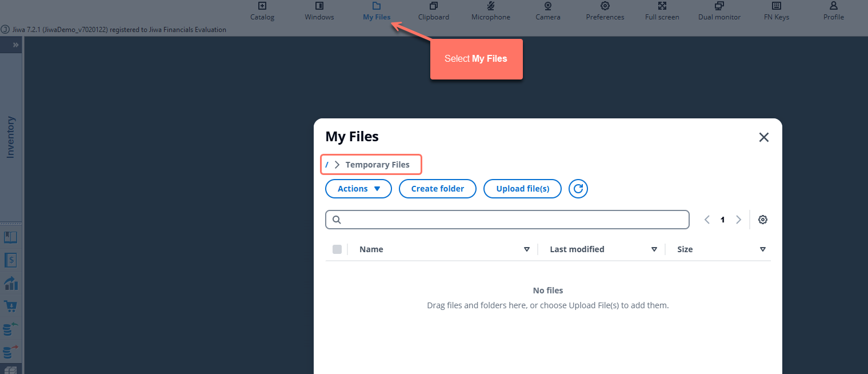Select page 1 in the pager
The height and width of the screenshot is (374, 868).
723,220
